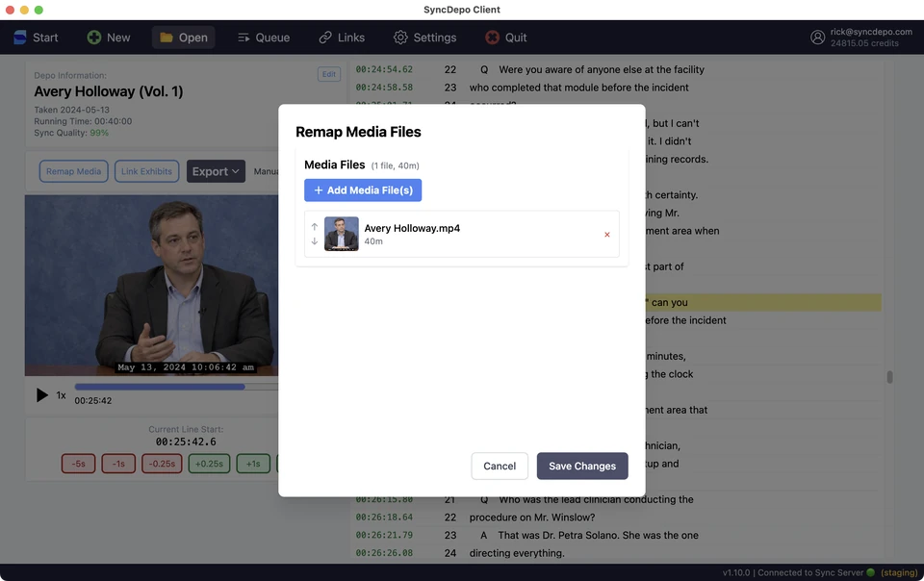
Task: Click the green Sync Server status dot
Action: coord(870,572)
